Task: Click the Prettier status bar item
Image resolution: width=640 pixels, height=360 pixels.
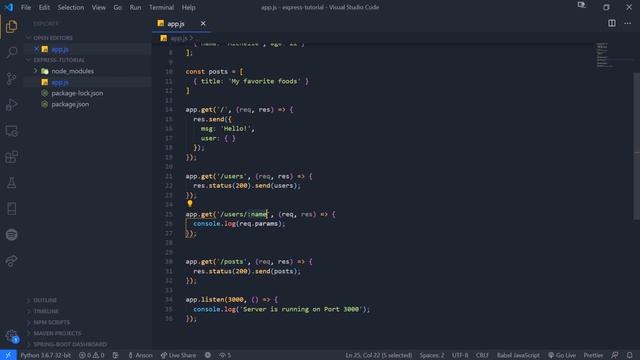Action: [x=593, y=355]
